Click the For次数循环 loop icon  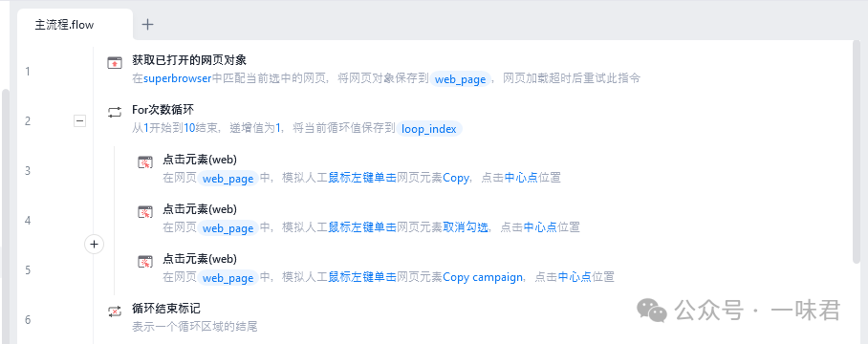point(115,112)
